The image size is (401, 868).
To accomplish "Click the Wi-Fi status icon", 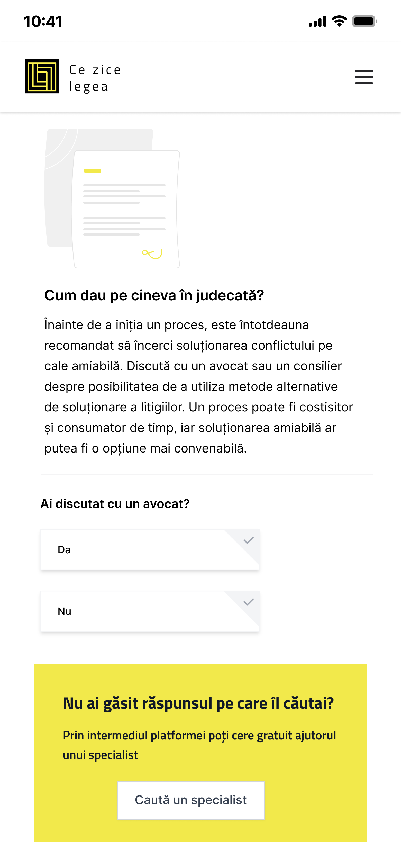I will [339, 21].
